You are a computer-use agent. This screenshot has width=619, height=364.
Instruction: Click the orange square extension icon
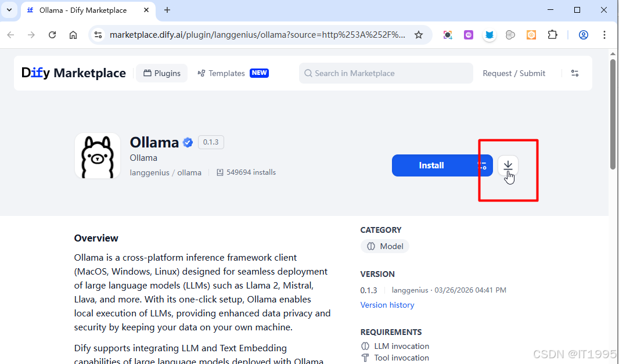tap(531, 35)
